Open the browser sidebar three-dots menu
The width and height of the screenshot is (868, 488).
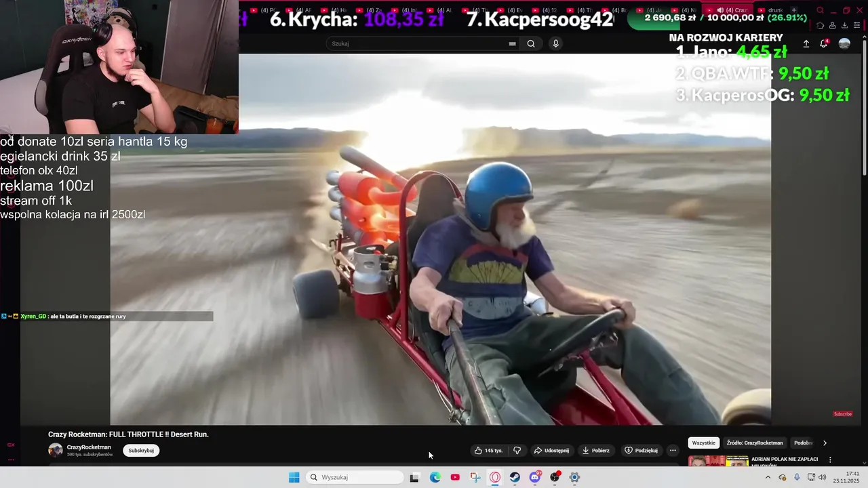(x=11, y=459)
